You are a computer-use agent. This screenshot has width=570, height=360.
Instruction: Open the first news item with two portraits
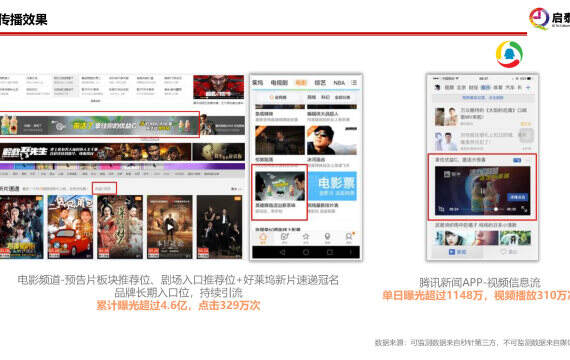[482, 116]
